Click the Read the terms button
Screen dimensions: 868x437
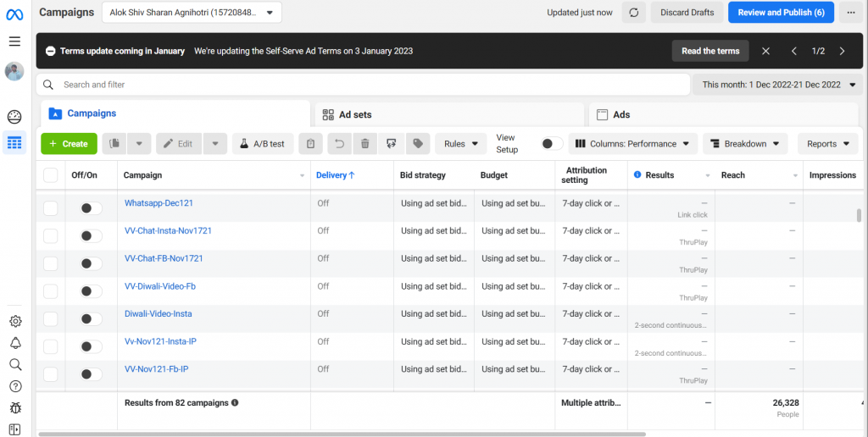tap(710, 51)
